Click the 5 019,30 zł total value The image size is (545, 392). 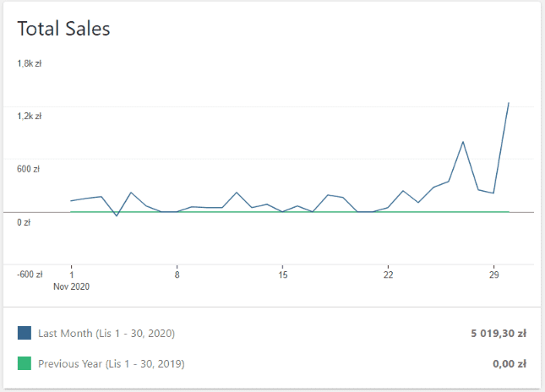tap(499, 334)
